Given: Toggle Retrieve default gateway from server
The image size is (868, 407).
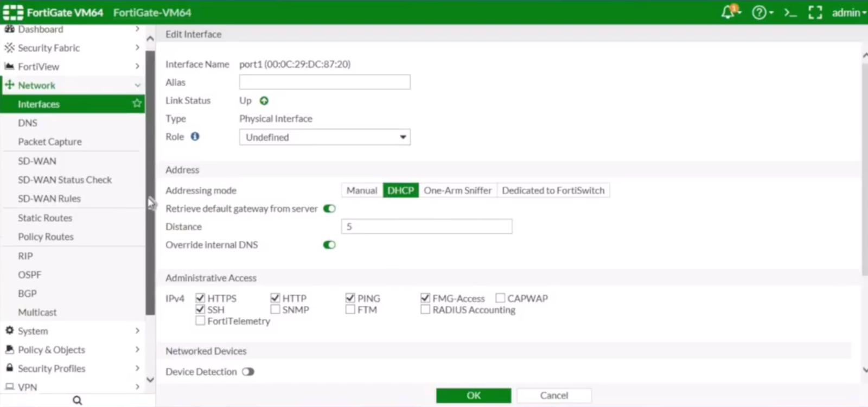Looking at the screenshot, I should point(329,208).
